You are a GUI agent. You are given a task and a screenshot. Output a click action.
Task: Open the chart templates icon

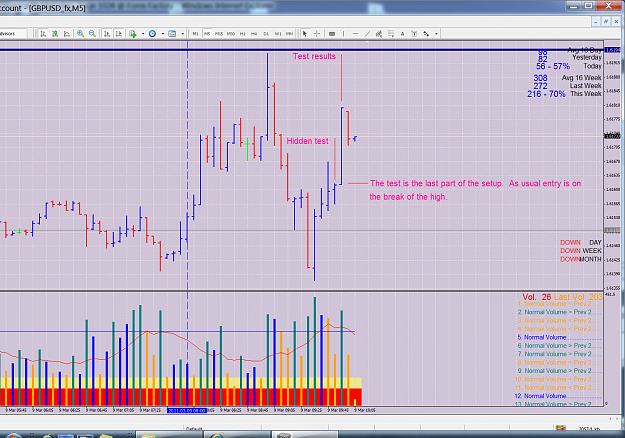coord(172,34)
